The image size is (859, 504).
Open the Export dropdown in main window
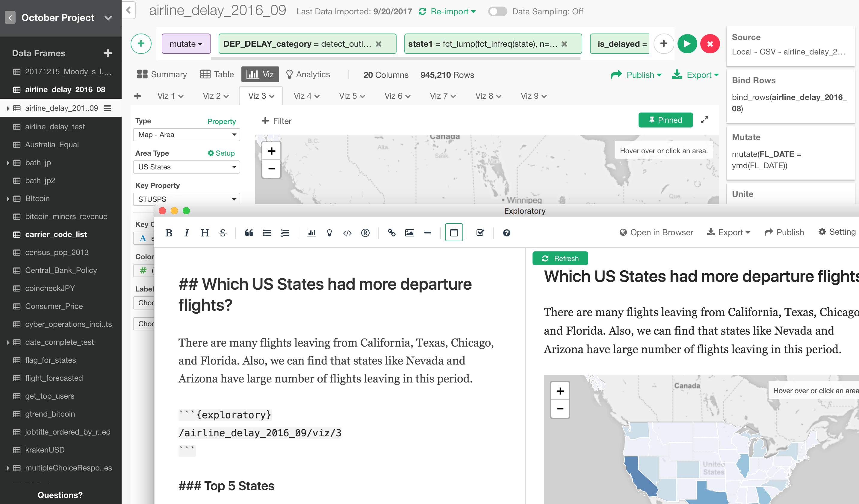(695, 75)
